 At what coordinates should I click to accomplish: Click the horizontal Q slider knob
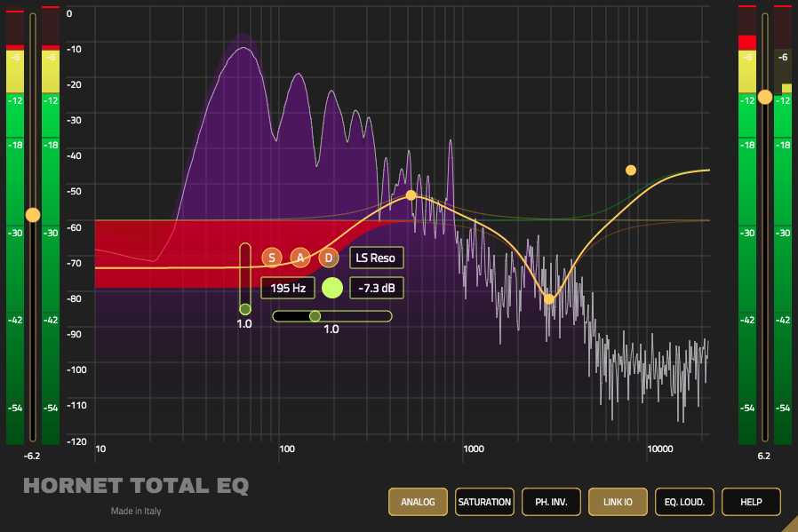coord(315,316)
